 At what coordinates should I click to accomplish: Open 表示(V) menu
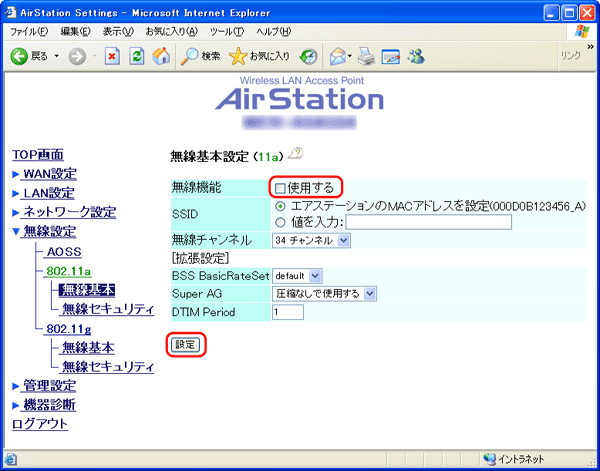[x=118, y=32]
